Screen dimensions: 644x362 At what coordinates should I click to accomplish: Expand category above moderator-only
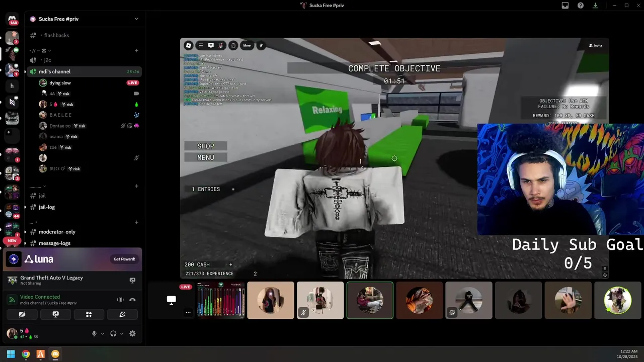[x=34, y=222]
